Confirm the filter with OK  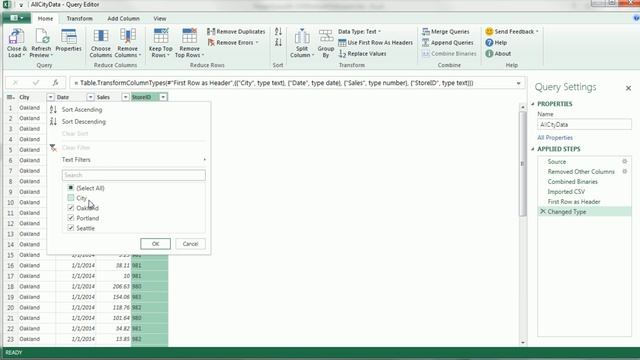pos(156,244)
